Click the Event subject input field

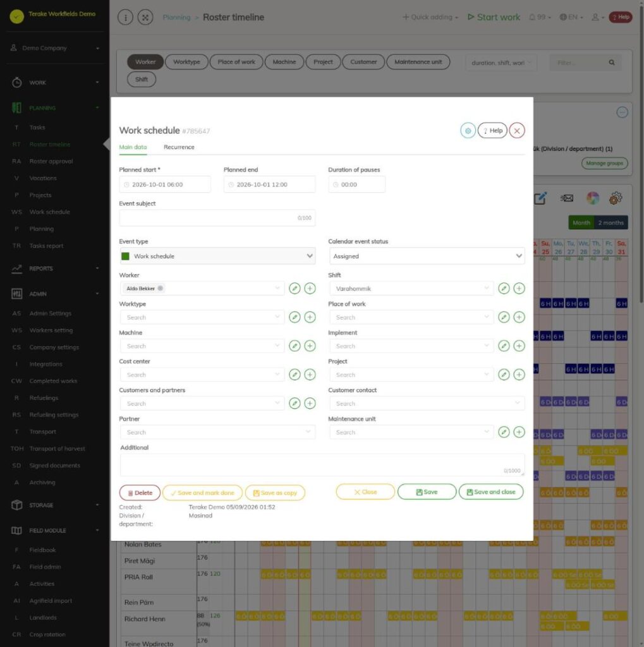click(217, 218)
